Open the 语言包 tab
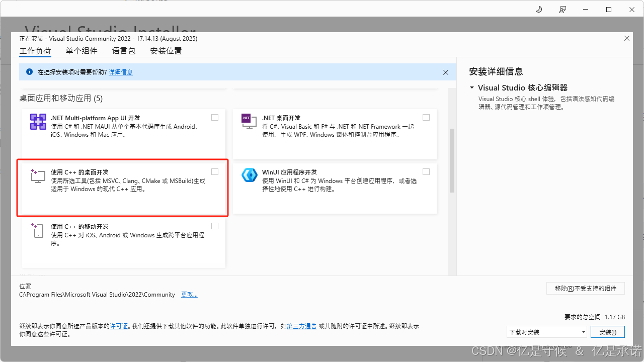The image size is (644, 362). coord(124,51)
